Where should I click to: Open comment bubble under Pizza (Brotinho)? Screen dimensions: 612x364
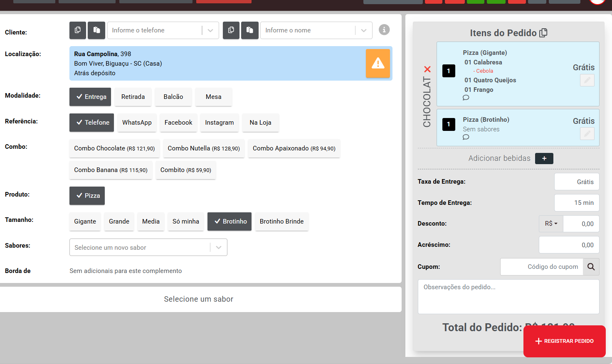click(x=466, y=137)
